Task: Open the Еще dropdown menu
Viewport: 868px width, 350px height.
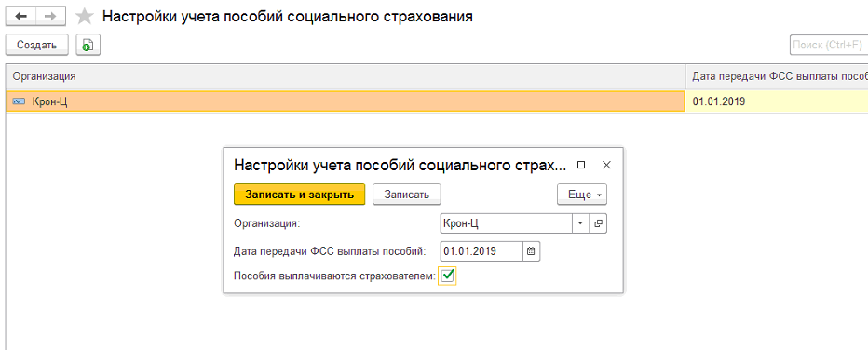Action: click(x=582, y=195)
